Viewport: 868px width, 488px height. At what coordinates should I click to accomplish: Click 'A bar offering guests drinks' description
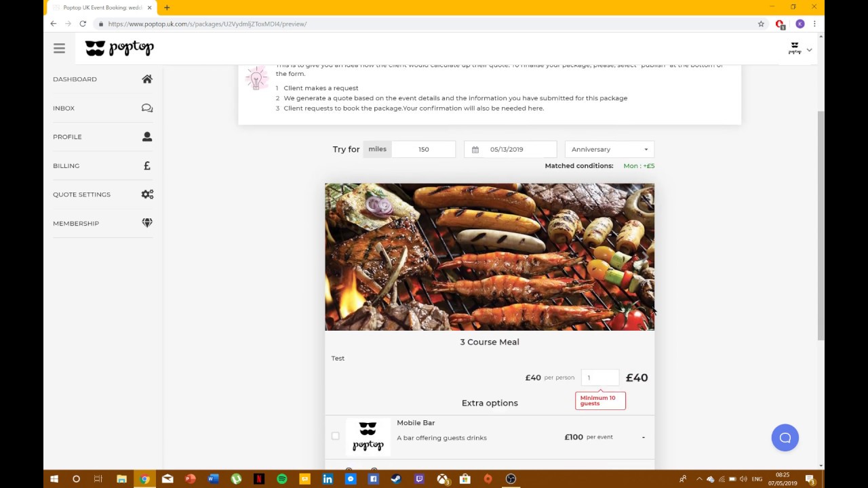point(441,438)
